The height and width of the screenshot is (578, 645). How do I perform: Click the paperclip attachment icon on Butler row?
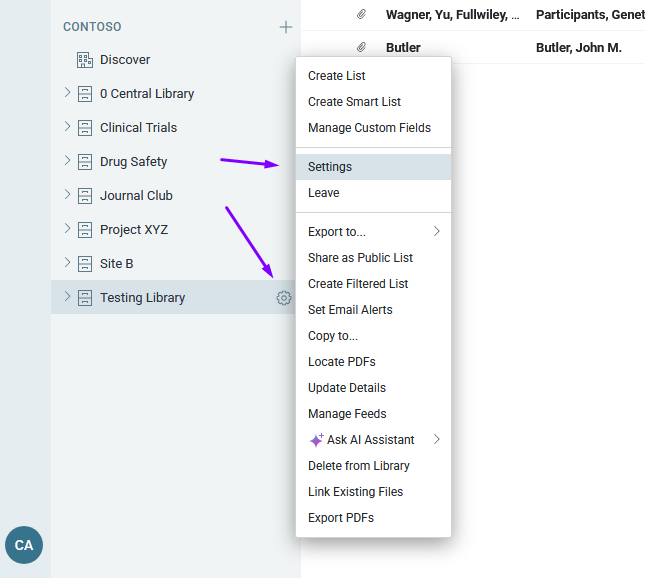point(361,47)
